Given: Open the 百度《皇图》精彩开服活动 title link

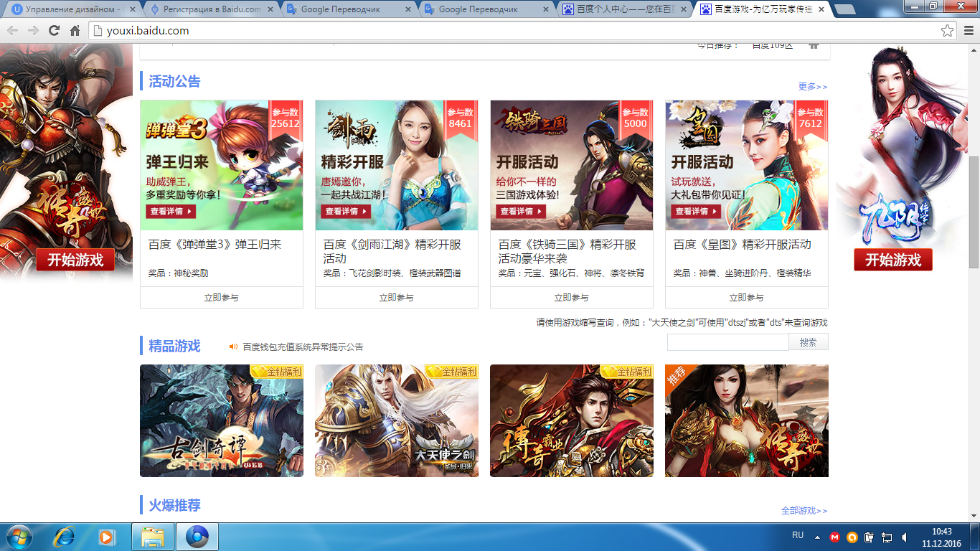Looking at the screenshot, I should 742,245.
